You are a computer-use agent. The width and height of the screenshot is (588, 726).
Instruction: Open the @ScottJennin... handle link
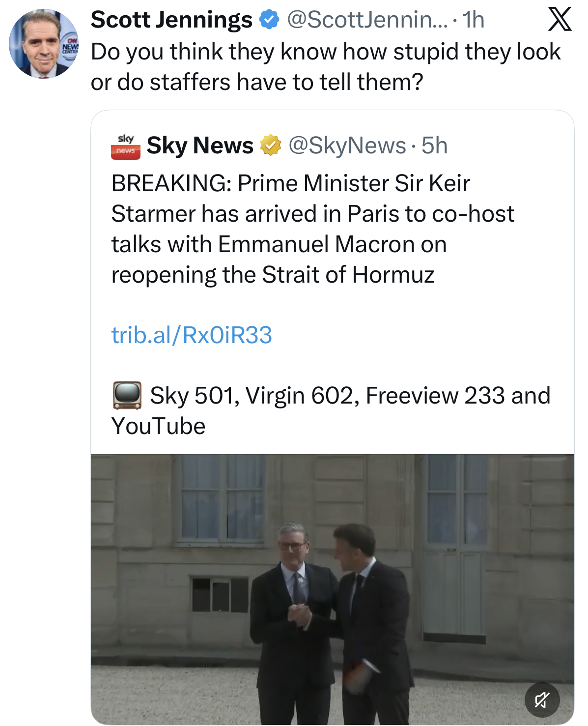(367, 20)
